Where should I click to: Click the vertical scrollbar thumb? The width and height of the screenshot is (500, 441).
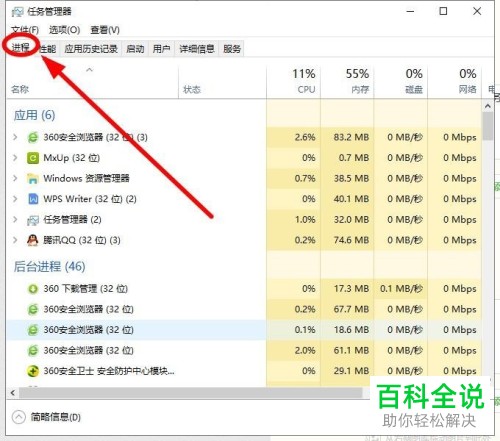488,126
